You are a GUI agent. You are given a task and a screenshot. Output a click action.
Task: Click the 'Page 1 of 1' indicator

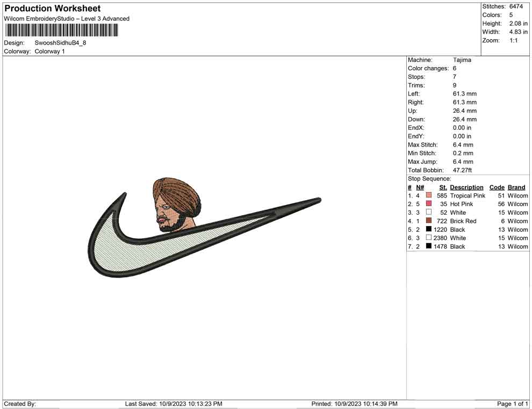[x=513, y=404]
